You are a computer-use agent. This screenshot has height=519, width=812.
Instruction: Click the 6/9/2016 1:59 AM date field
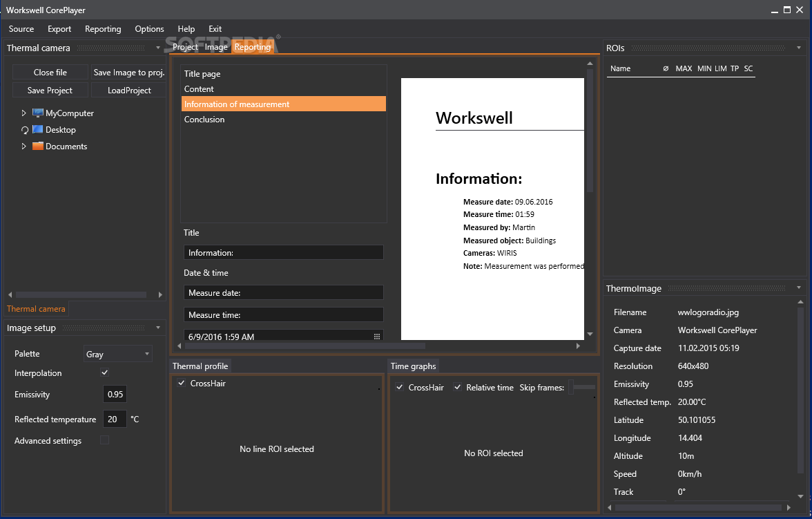(283, 335)
